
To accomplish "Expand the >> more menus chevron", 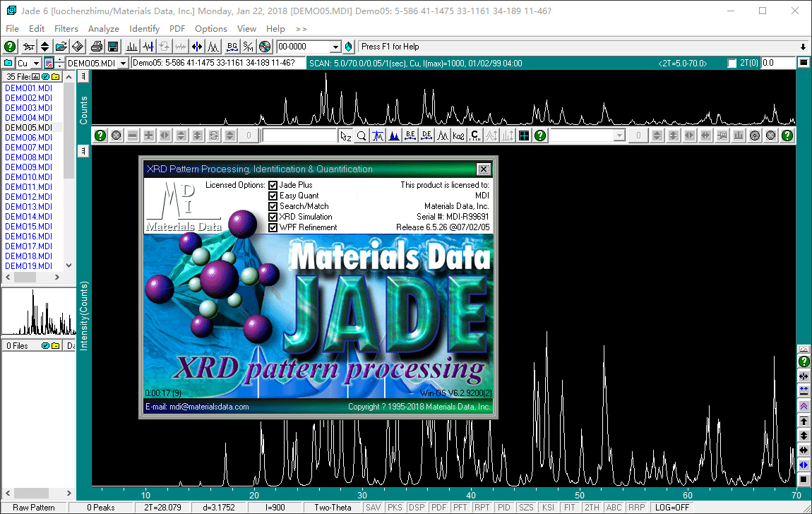I will (301, 29).
